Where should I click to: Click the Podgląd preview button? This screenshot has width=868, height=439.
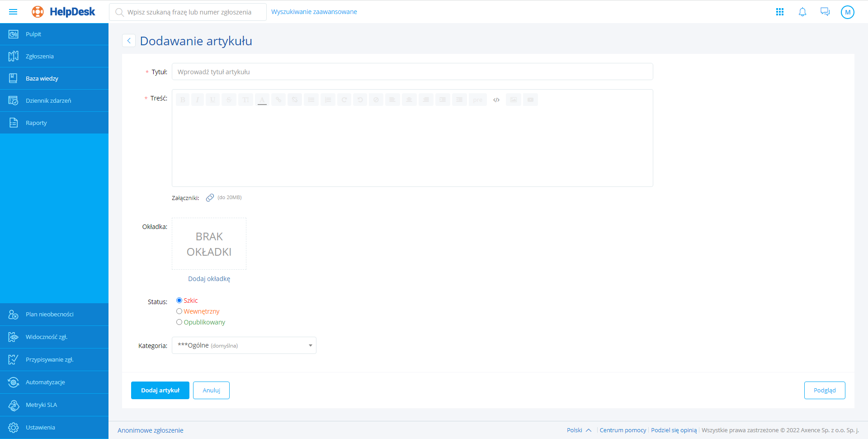click(x=824, y=390)
